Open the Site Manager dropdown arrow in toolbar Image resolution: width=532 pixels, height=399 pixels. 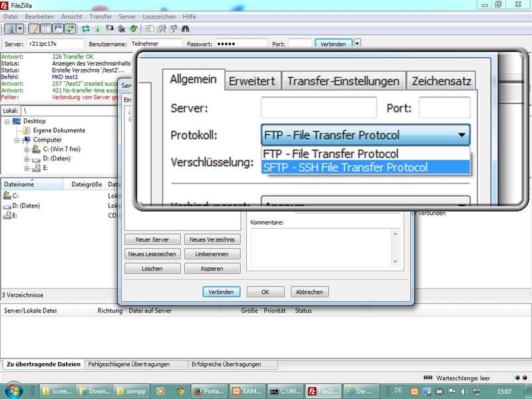(20, 29)
